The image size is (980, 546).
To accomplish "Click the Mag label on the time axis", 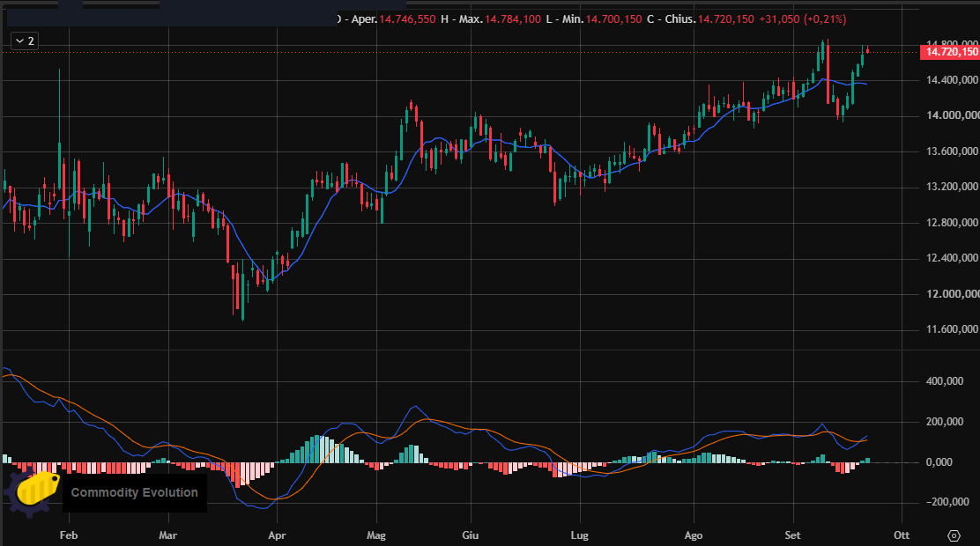I will point(376,535).
